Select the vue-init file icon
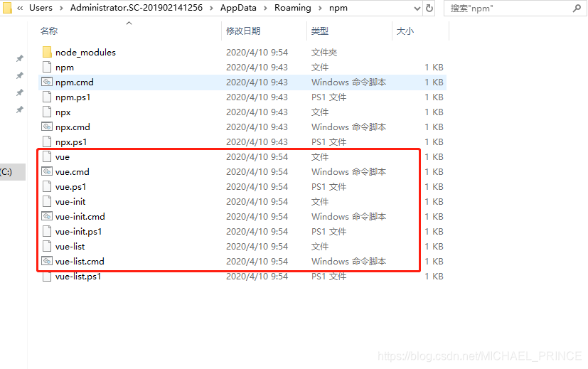Viewport: 588px width, 369px height. click(x=47, y=201)
